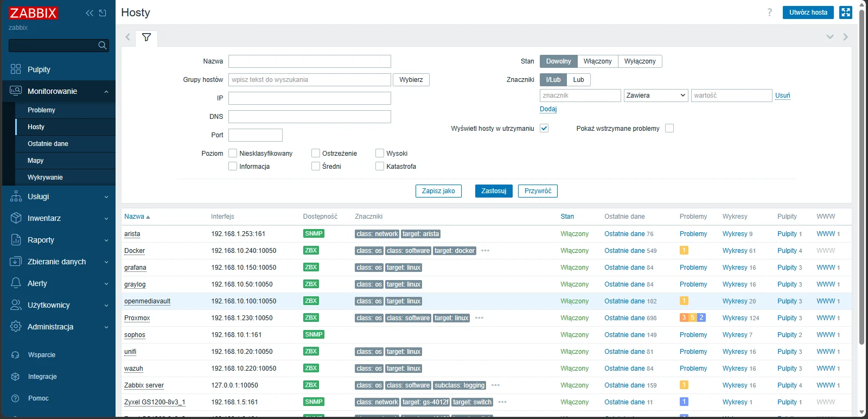Select Włączony status option
The height and width of the screenshot is (419, 868).
[x=597, y=61]
